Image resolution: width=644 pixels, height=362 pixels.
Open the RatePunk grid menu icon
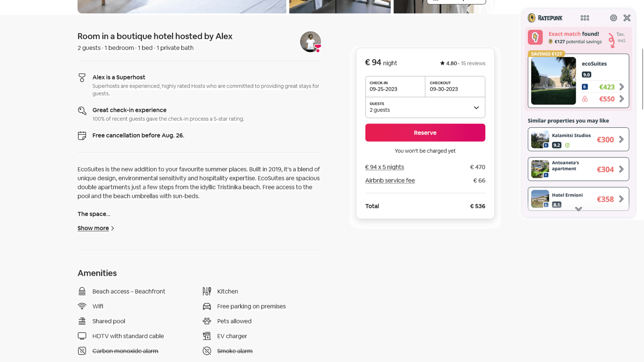tap(585, 18)
